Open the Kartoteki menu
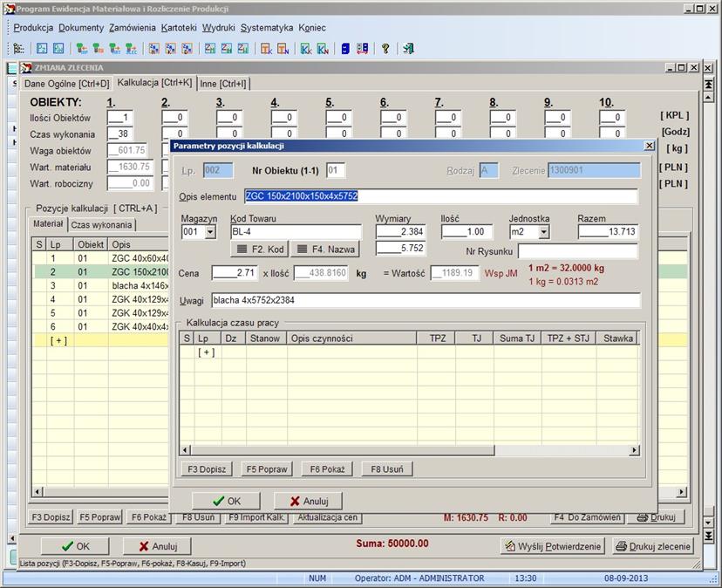 tap(179, 28)
